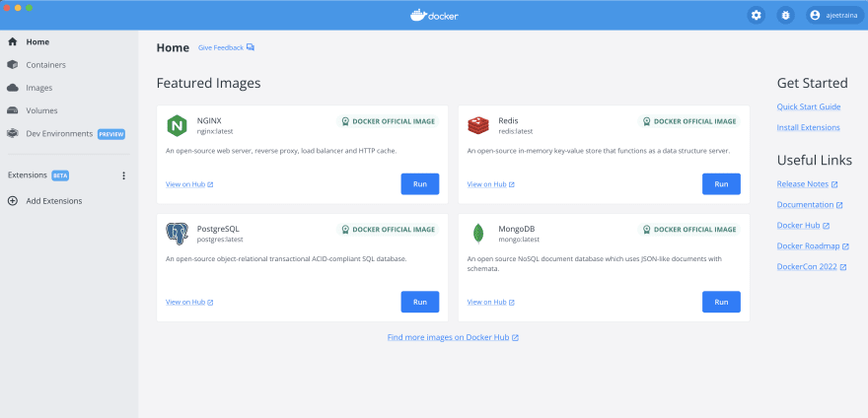Click the Add Extensions plus icon
This screenshot has height=418, width=868.
(12, 201)
